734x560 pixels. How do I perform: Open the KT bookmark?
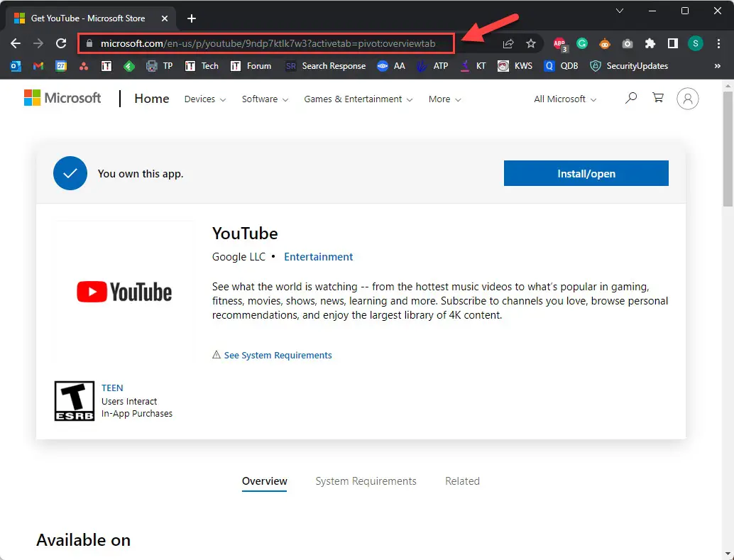click(x=473, y=66)
